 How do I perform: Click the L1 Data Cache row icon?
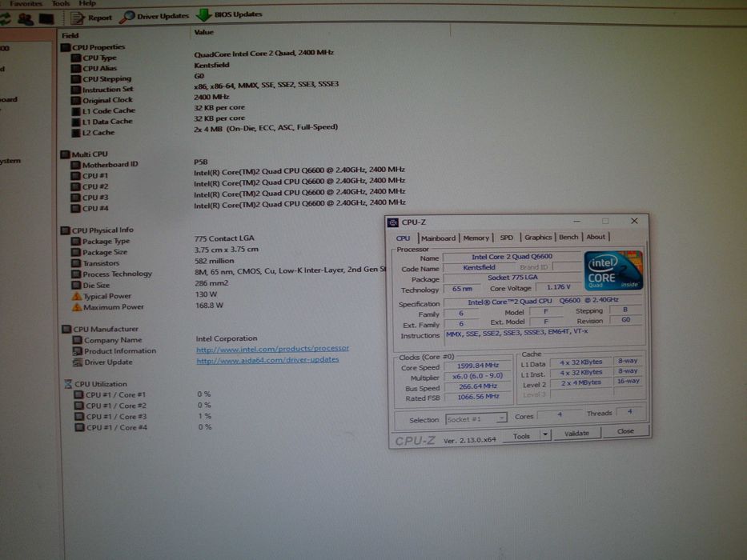(x=76, y=122)
